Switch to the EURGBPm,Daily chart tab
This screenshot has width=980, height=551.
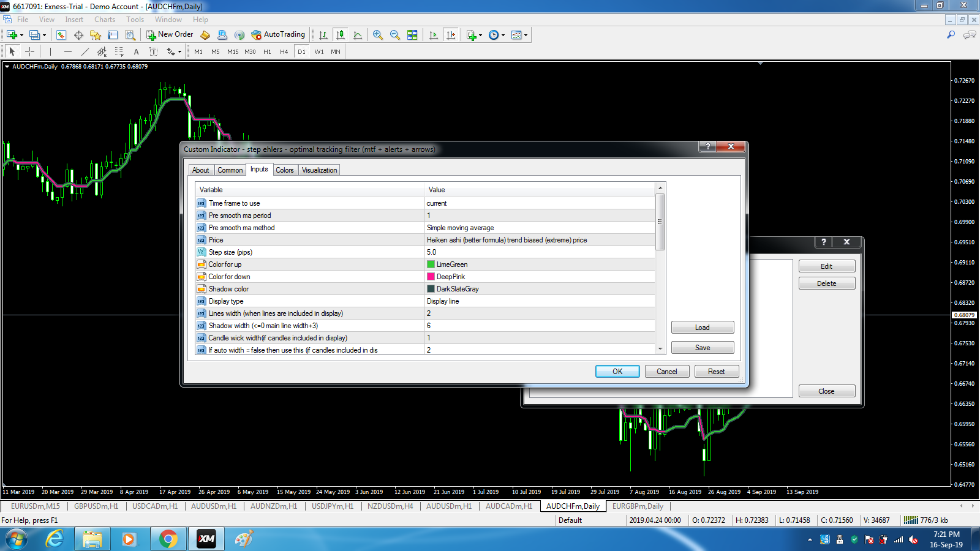pos(638,506)
